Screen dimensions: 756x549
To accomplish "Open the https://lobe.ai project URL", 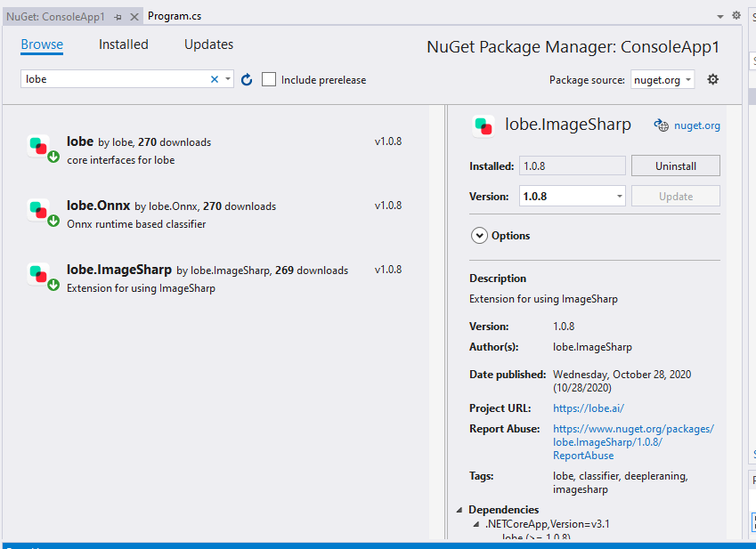I will (x=588, y=408).
